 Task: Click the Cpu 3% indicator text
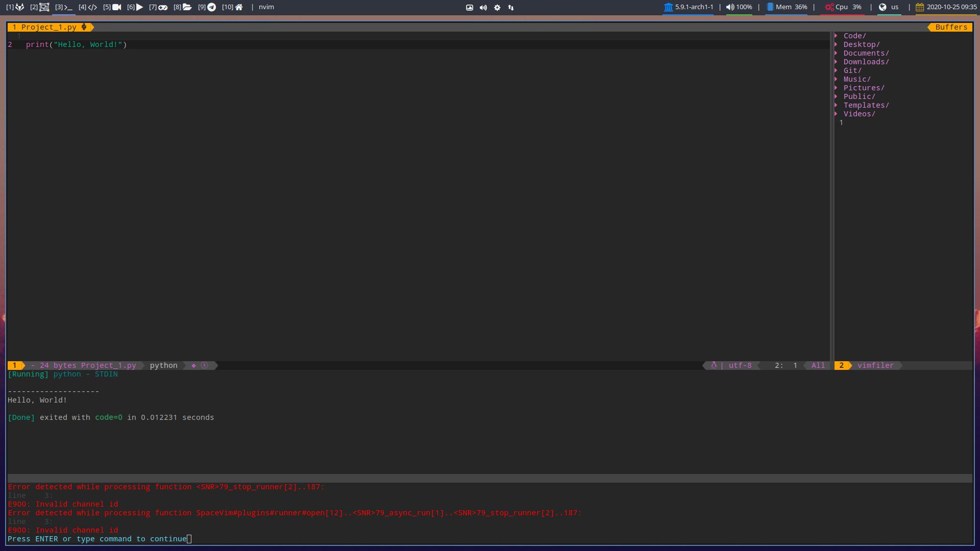click(848, 7)
